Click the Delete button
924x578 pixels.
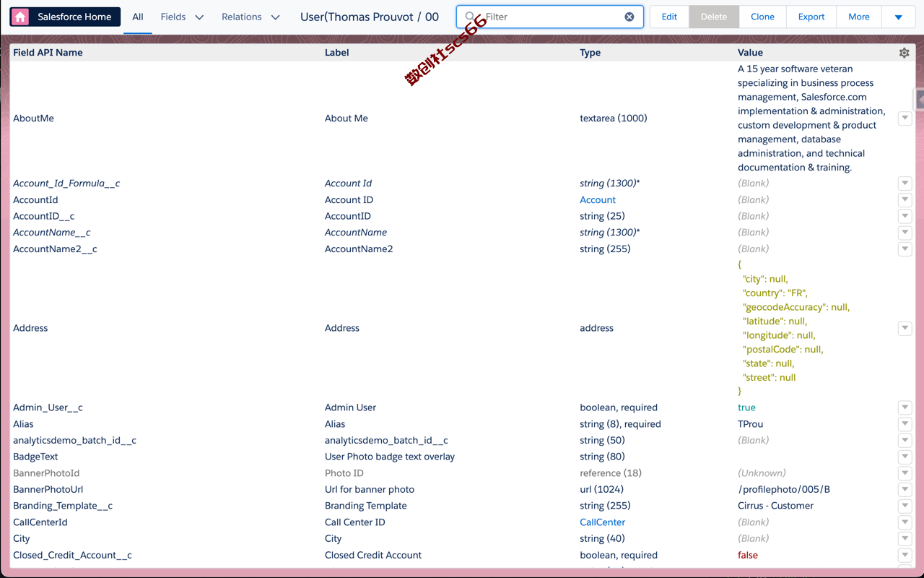714,17
